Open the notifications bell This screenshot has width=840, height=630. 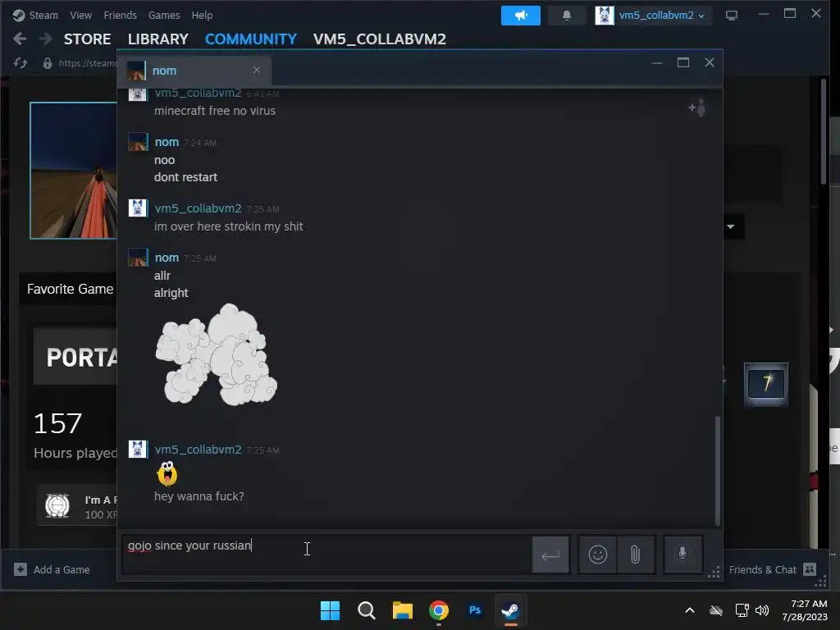tap(566, 16)
